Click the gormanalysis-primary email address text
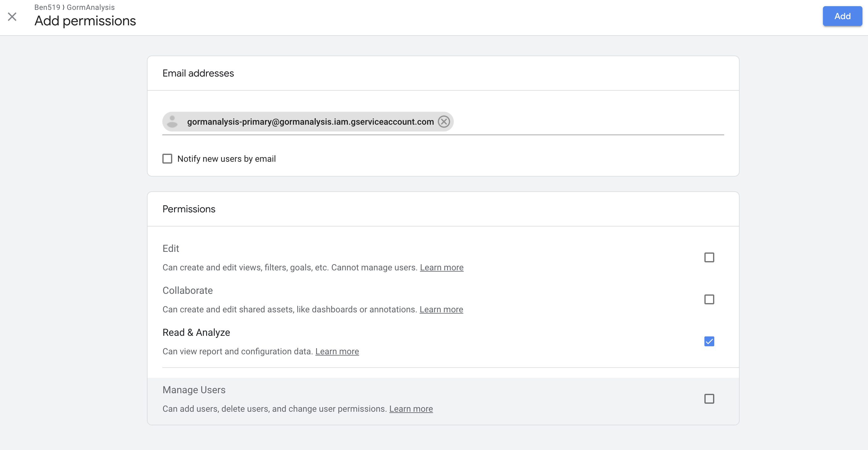The width and height of the screenshot is (868, 450). coord(310,122)
